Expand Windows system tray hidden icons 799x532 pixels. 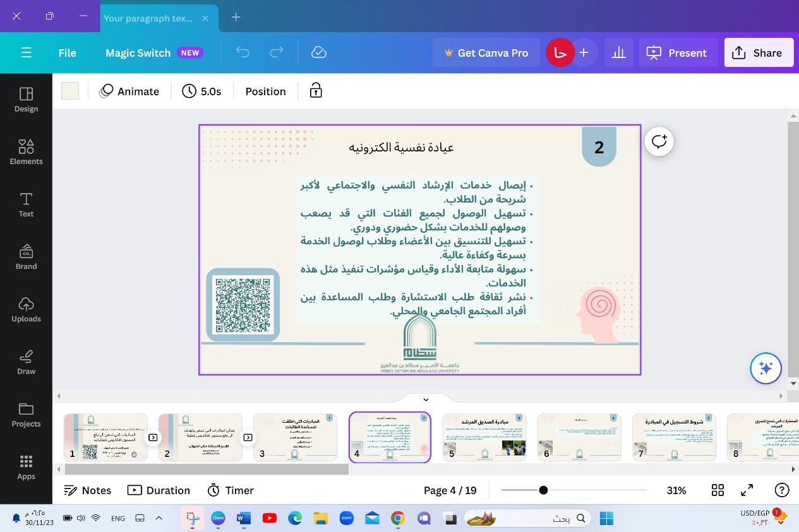(159, 518)
